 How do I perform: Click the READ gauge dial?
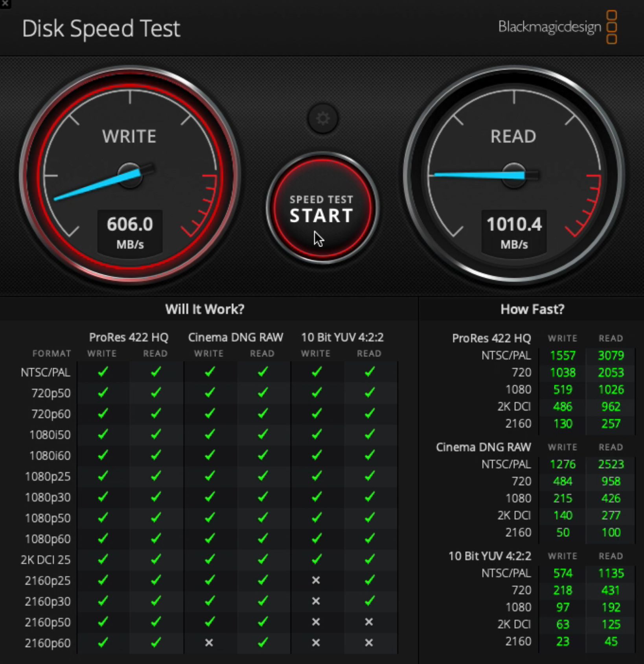(514, 175)
